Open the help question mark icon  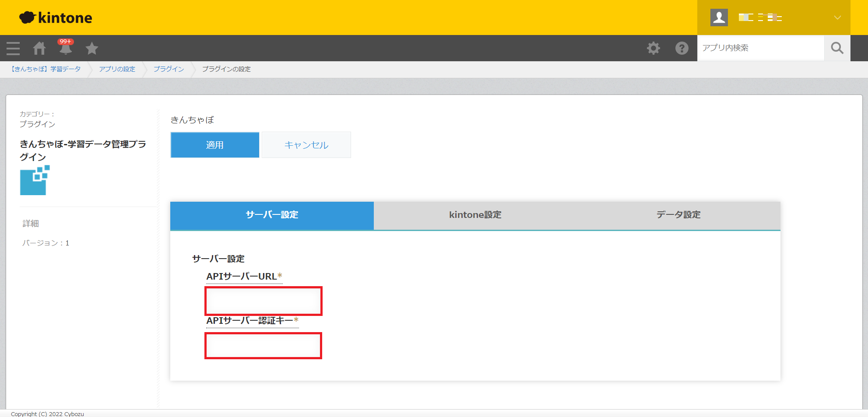[x=682, y=48]
